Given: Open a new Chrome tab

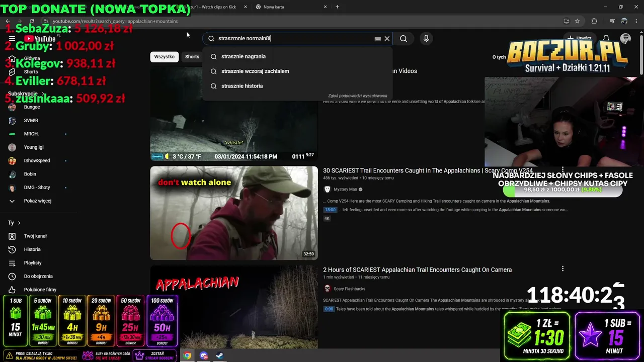Looking at the screenshot, I should click(x=337, y=7).
